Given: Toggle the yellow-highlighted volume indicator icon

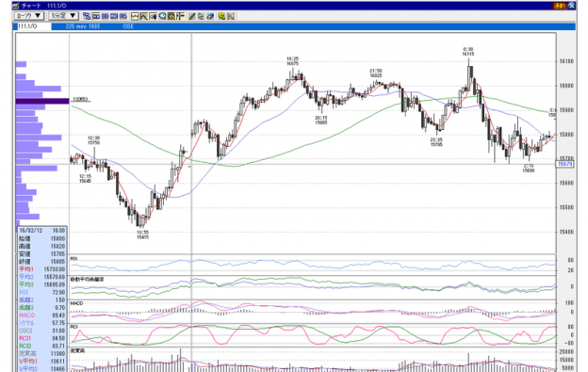Looking at the screenshot, I should coord(153,16).
